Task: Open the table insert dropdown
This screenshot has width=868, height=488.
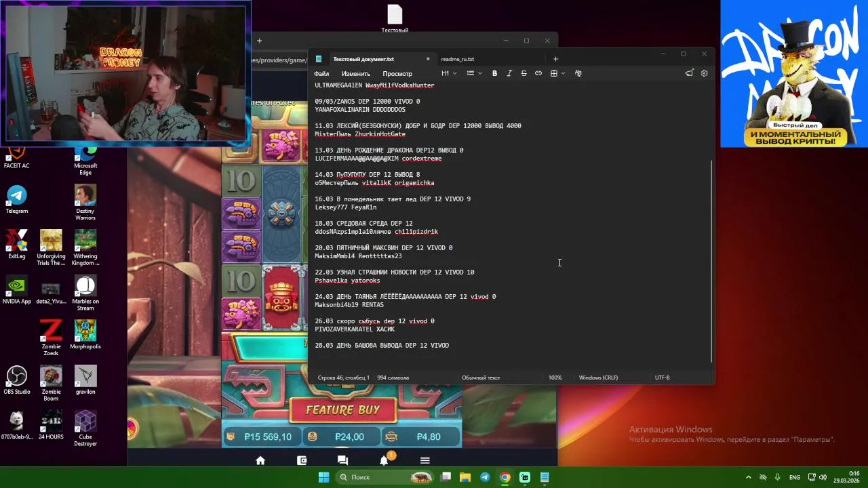Action: 557,73
